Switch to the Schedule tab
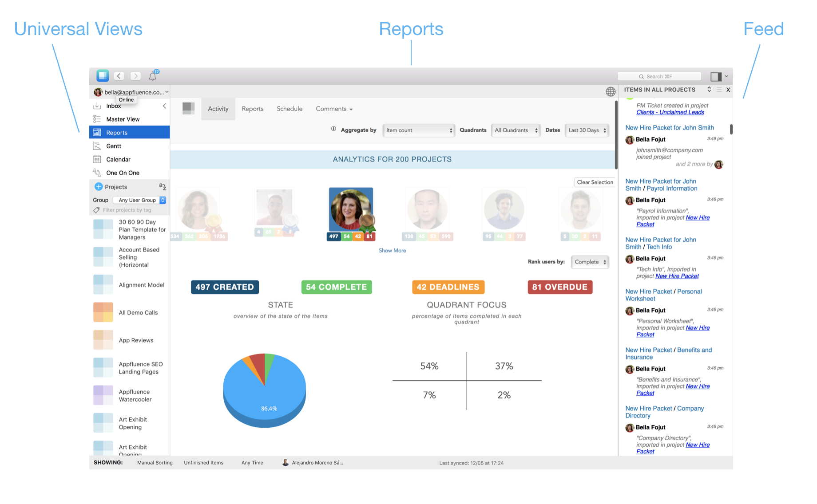This screenshot has width=817, height=504. [290, 109]
